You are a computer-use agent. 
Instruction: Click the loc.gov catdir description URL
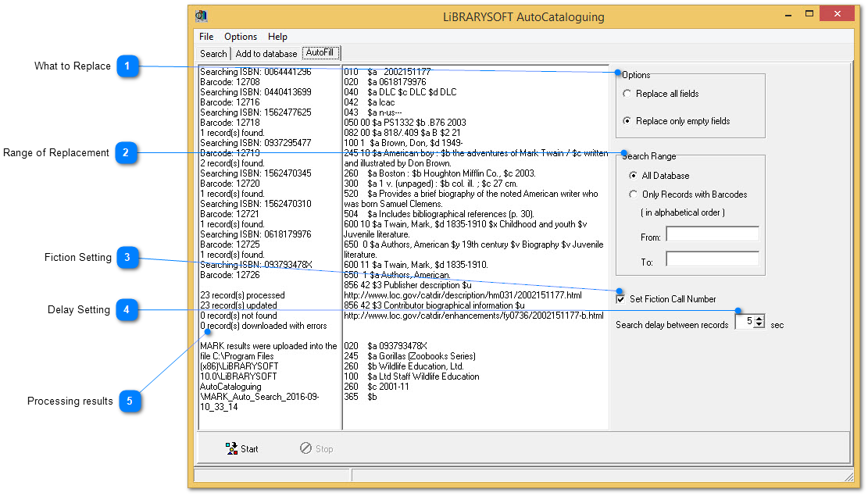pyautogui.click(x=463, y=295)
